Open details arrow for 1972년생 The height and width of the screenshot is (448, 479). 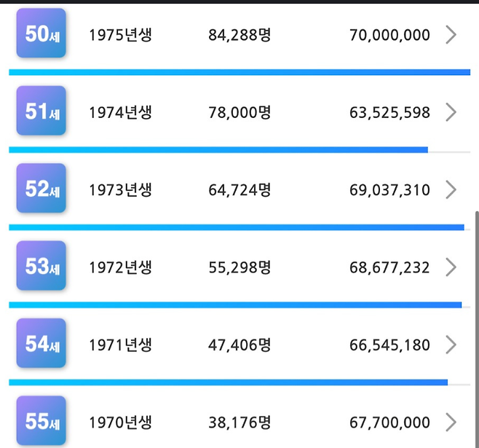(451, 267)
